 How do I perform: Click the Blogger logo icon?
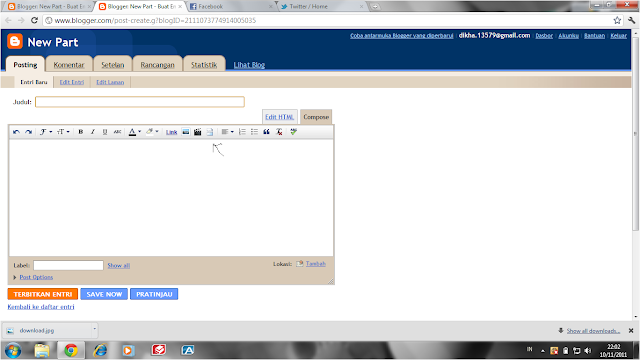click(x=15, y=41)
